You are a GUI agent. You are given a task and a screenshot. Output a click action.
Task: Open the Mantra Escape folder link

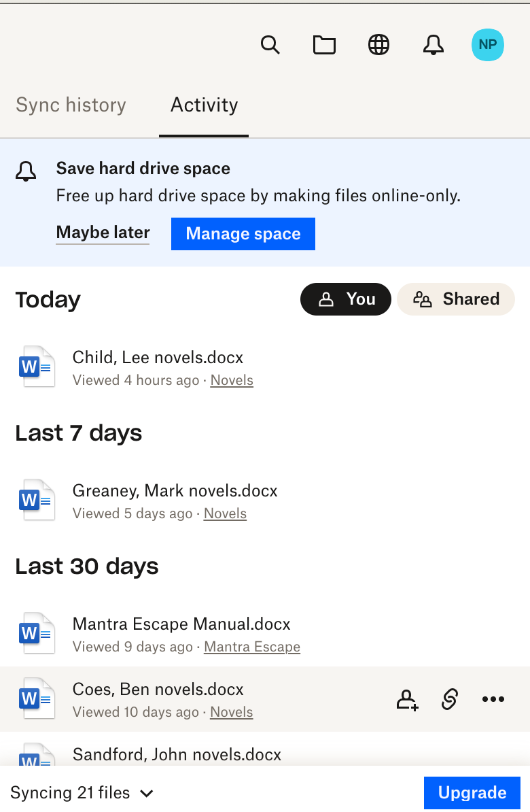click(x=252, y=646)
